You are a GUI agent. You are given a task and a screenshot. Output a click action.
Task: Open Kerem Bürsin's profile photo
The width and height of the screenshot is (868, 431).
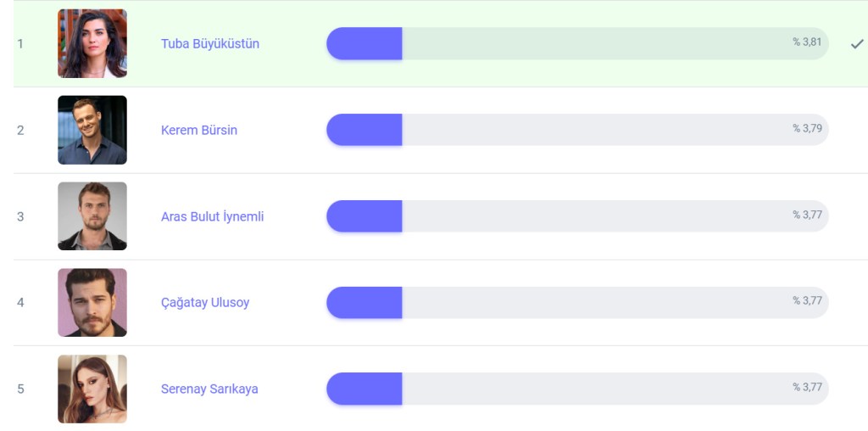tap(92, 130)
